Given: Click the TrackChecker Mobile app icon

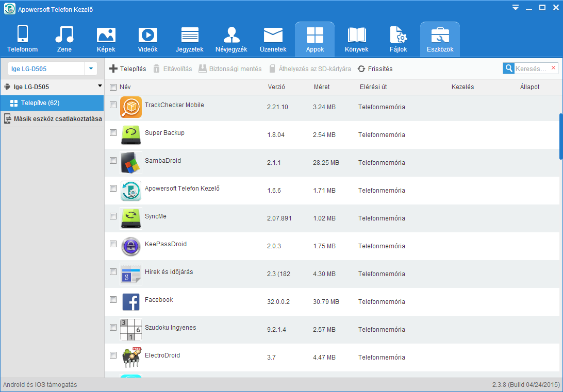Looking at the screenshot, I should pos(131,107).
